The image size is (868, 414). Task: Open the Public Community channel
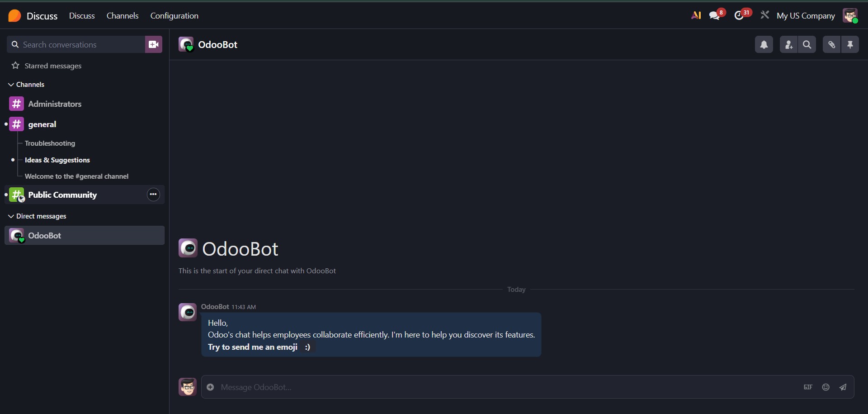[x=85, y=195]
